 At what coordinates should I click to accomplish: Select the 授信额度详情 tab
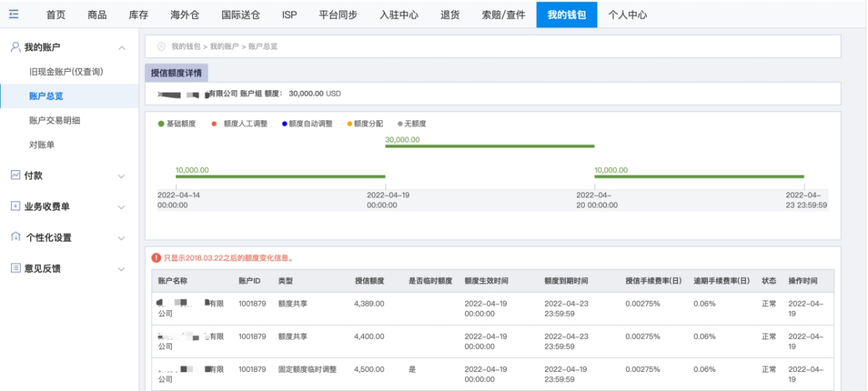(x=176, y=73)
